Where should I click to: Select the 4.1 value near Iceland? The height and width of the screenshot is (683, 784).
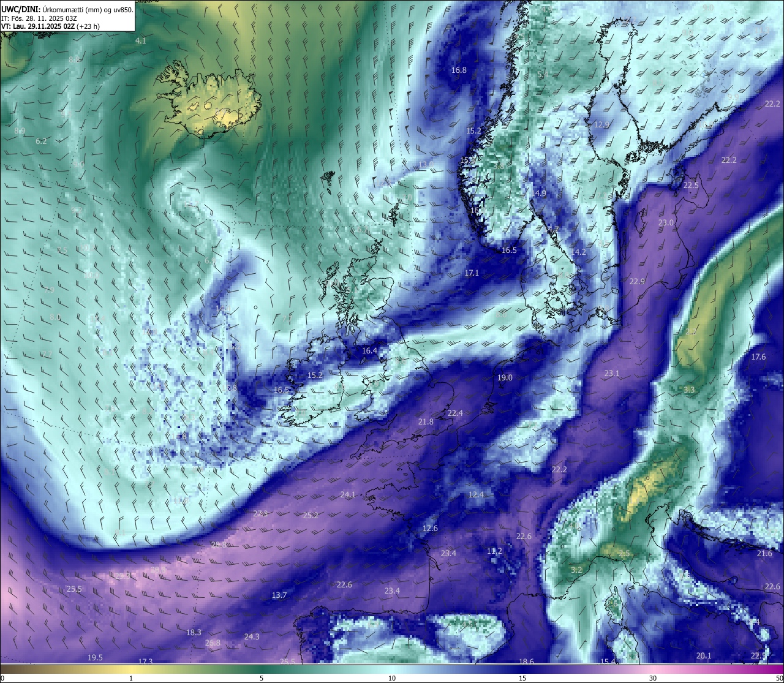[141, 40]
